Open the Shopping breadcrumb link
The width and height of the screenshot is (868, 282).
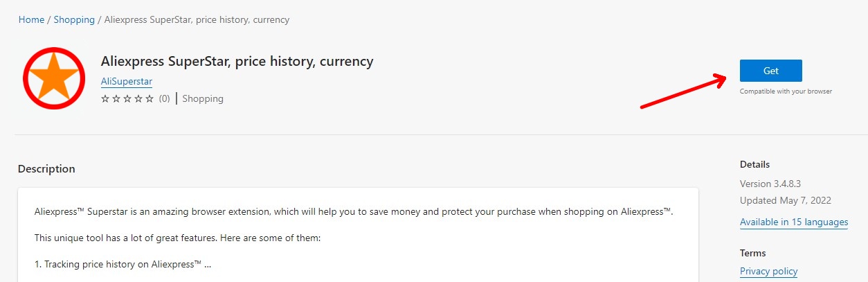point(74,19)
